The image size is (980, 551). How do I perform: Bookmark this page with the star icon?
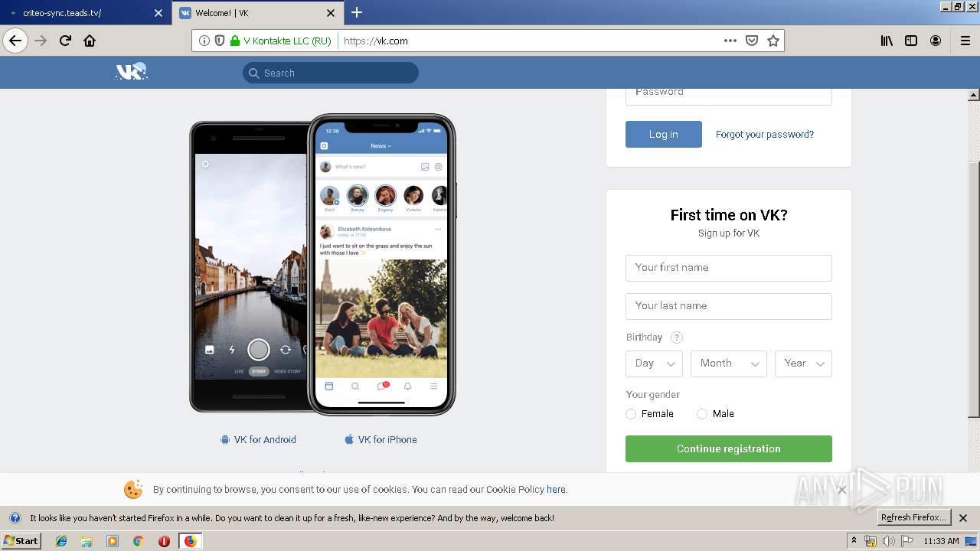[773, 41]
